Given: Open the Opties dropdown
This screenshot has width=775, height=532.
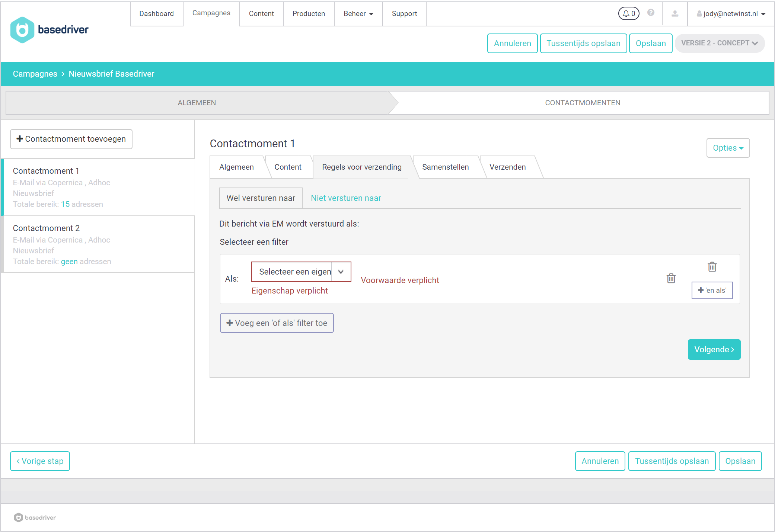Looking at the screenshot, I should pyautogui.click(x=728, y=148).
